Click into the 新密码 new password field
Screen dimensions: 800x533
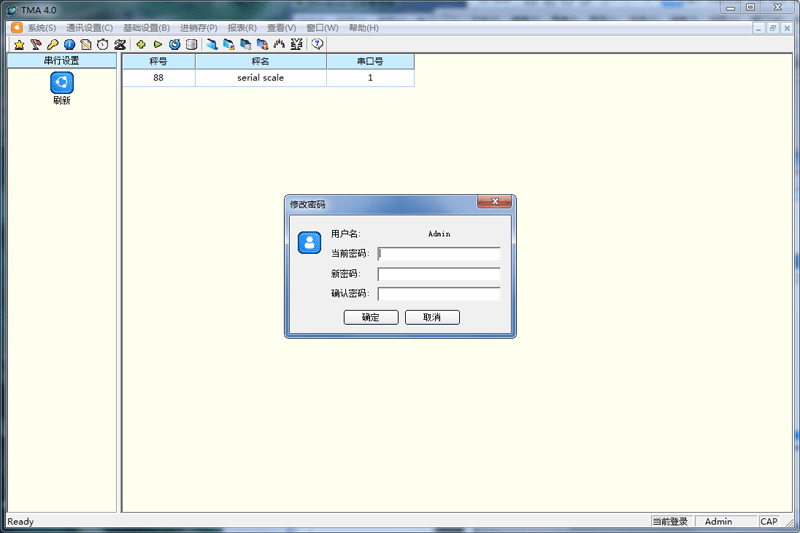coord(439,274)
